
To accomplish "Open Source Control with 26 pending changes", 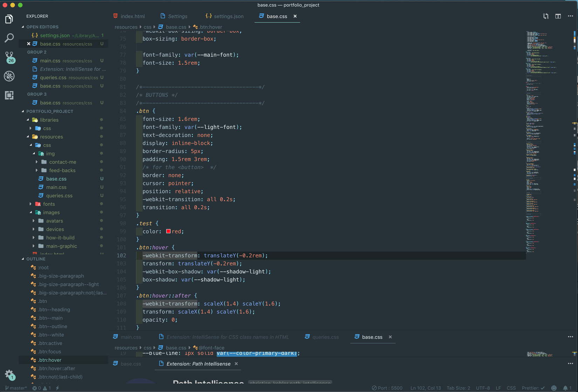I will (x=9, y=57).
